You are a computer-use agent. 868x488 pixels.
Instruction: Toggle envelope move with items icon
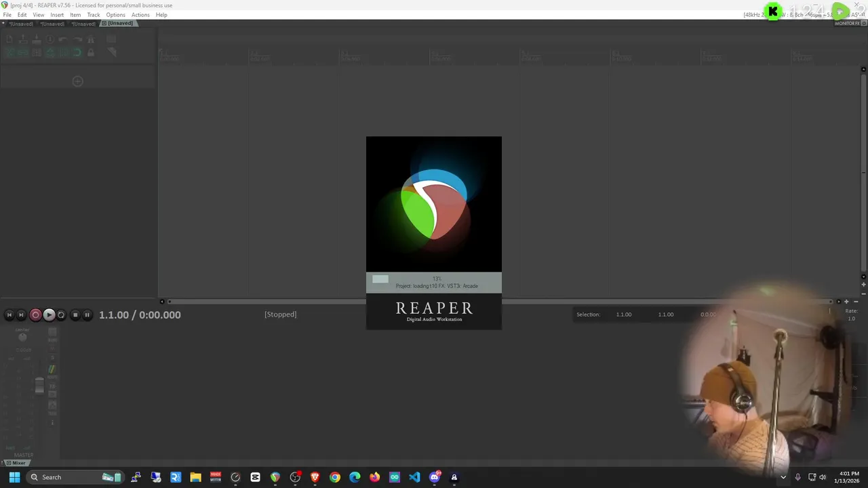pyautogui.click(x=50, y=52)
